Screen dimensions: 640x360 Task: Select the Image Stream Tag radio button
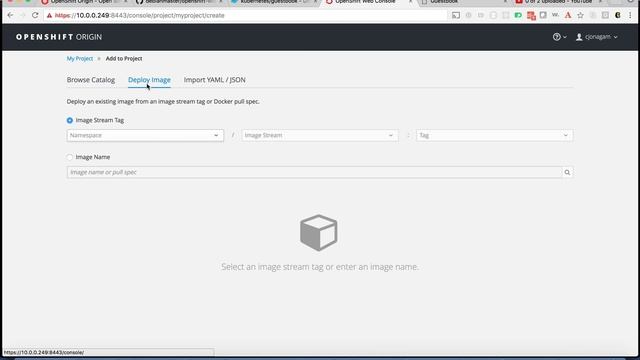coord(70,120)
